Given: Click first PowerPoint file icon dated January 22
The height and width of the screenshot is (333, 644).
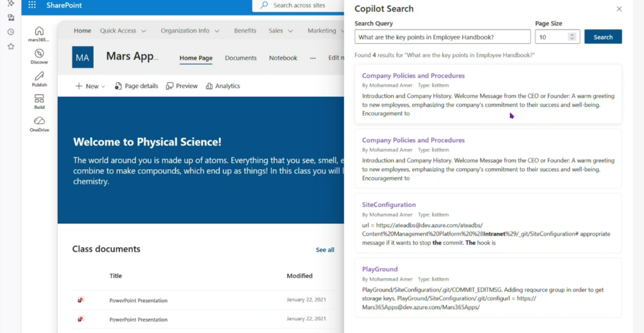Looking at the screenshot, I should (x=81, y=300).
